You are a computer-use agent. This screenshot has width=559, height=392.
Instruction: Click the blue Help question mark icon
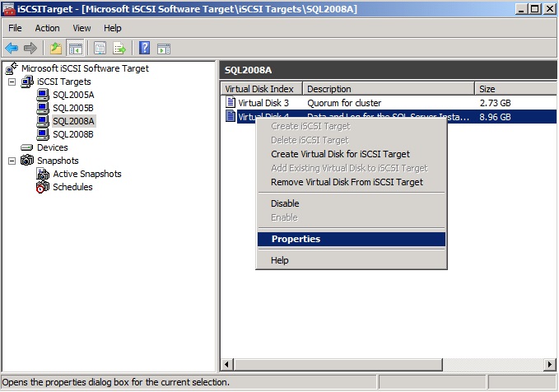click(x=144, y=48)
